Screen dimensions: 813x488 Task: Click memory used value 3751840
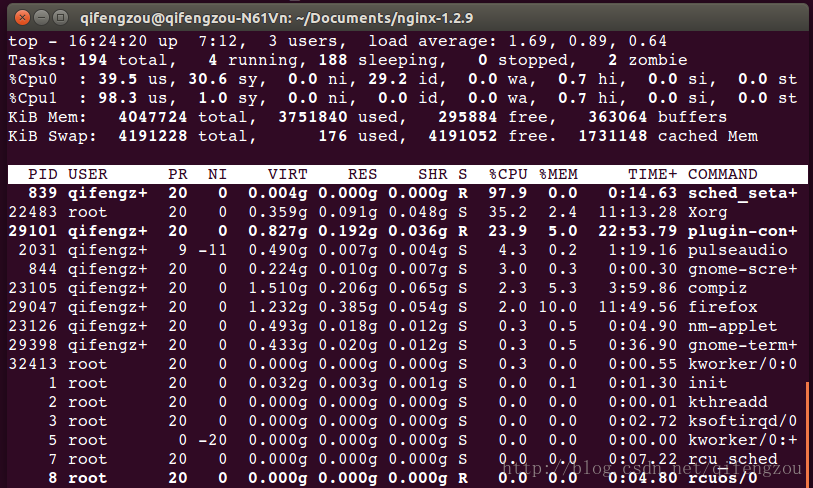[x=313, y=117]
